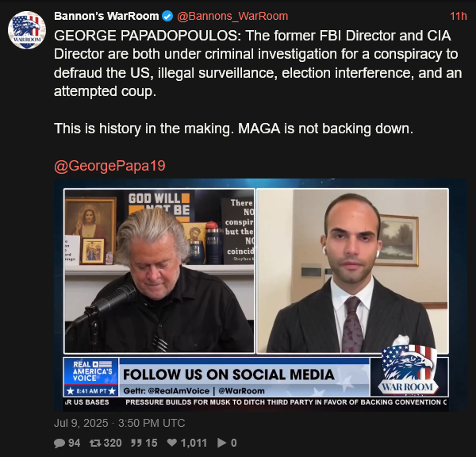Viewport: 476px width, 457px height.
Task: Click the play triangle views icon
Action: coord(222,443)
